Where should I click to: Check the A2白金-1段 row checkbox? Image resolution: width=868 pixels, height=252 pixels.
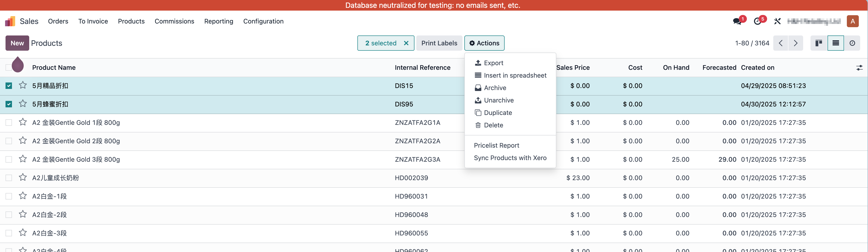click(9, 196)
